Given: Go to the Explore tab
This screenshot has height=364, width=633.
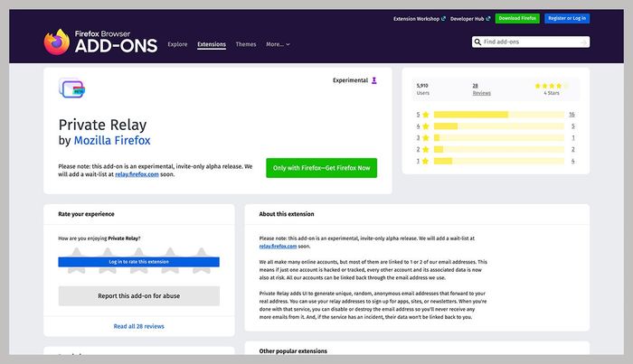Looking at the screenshot, I should [x=177, y=44].
